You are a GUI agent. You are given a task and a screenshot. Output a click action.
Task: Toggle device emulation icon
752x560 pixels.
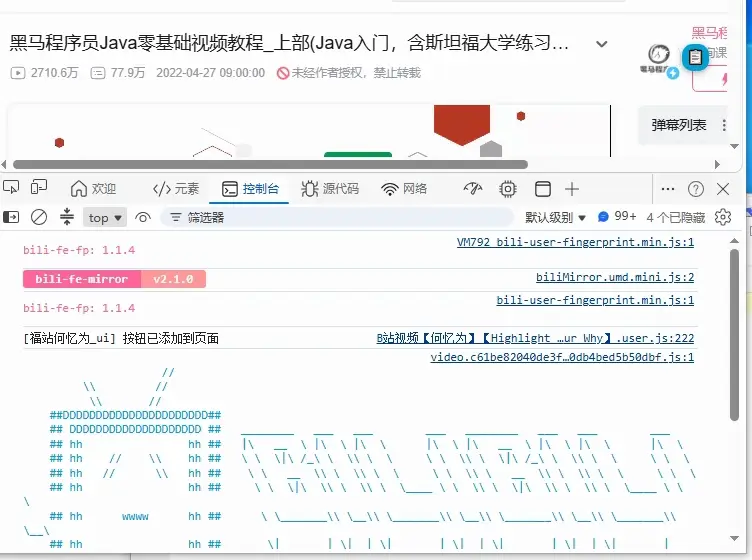[39, 187]
